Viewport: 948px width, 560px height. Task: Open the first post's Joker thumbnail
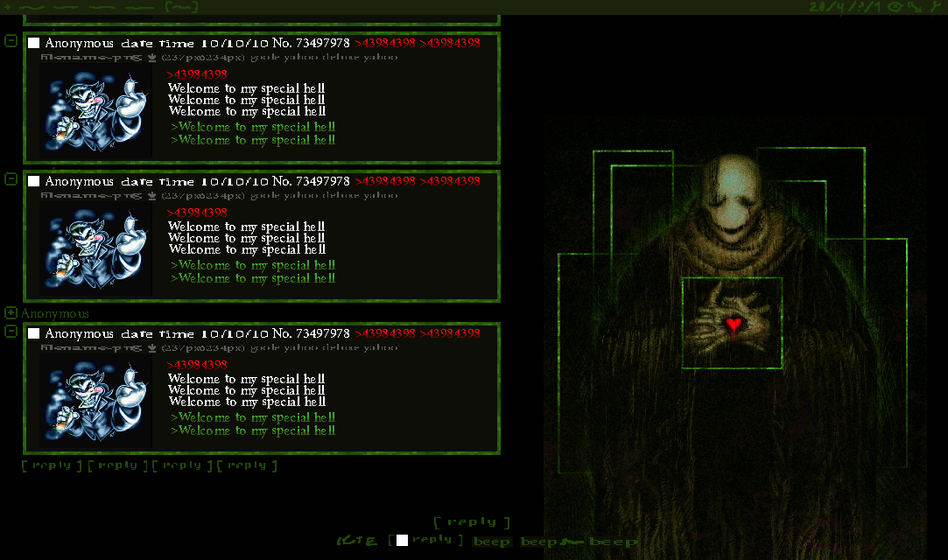tap(95, 110)
